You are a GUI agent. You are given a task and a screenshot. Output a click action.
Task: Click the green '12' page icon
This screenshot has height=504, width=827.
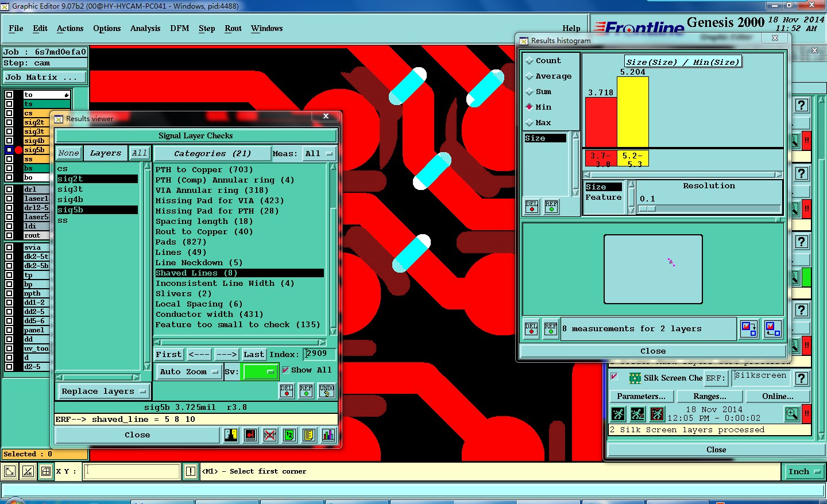coord(289,435)
